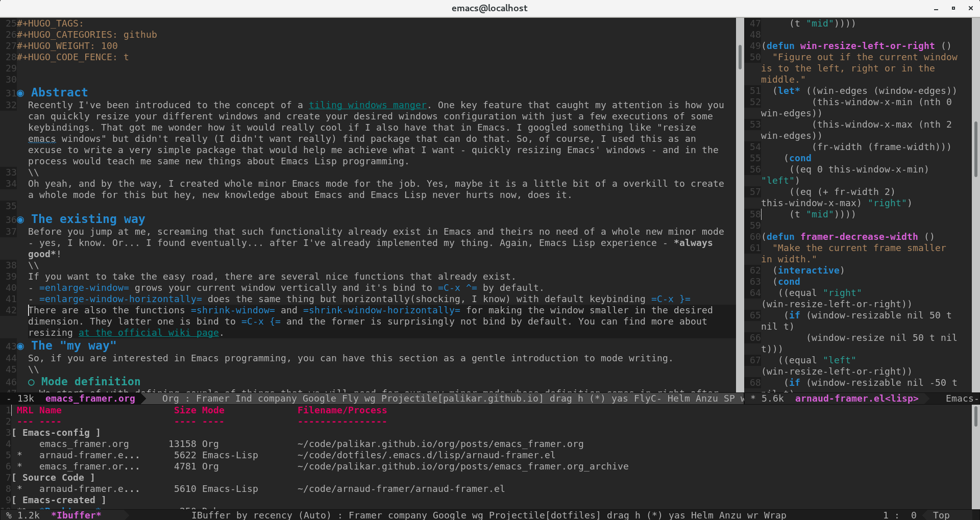The height and width of the screenshot is (520, 980).
Task: Toggle the Mode definition subheading
Action: (90, 382)
